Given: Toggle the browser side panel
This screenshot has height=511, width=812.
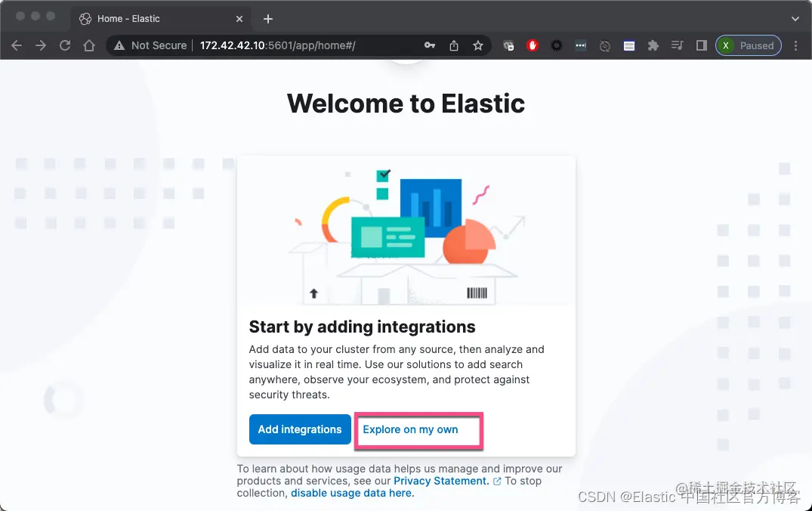Looking at the screenshot, I should click(x=701, y=45).
